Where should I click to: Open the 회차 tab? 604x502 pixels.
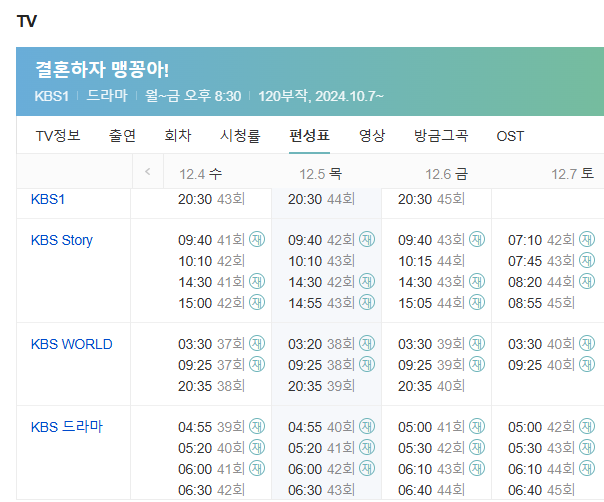[x=178, y=136]
